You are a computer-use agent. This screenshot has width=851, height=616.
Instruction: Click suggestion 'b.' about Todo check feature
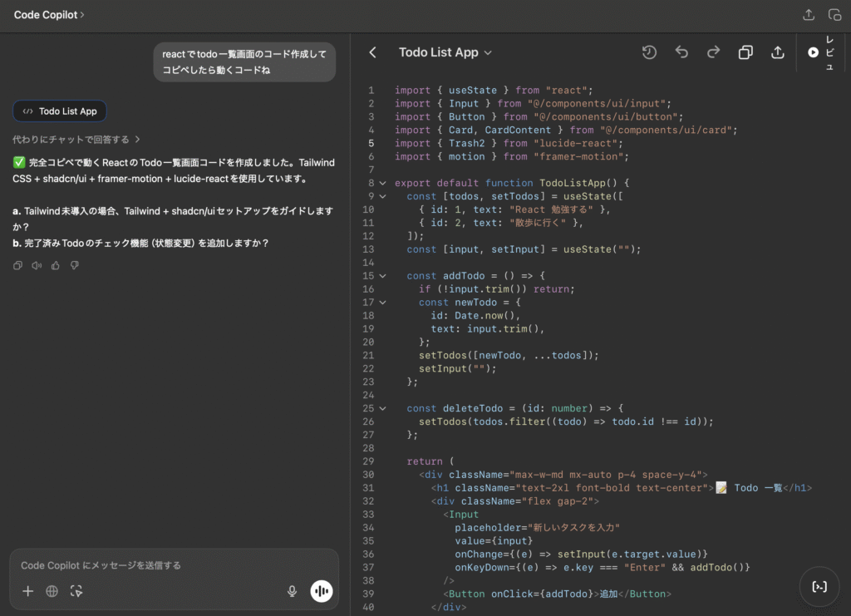pos(141,243)
